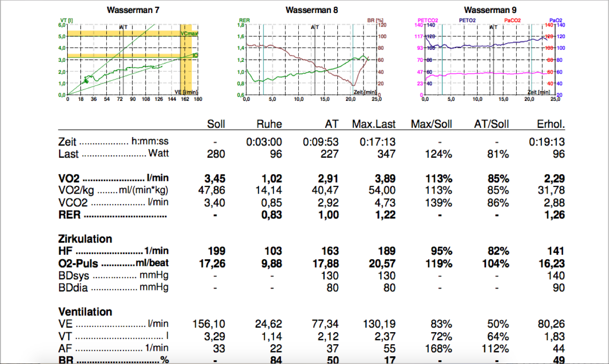Select the Zirkulation section heading
The image size is (609, 364).
click(85, 239)
